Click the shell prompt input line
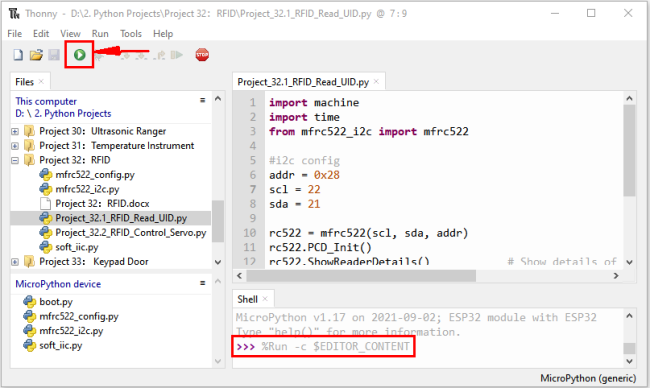650x388 pixels. pos(323,347)
